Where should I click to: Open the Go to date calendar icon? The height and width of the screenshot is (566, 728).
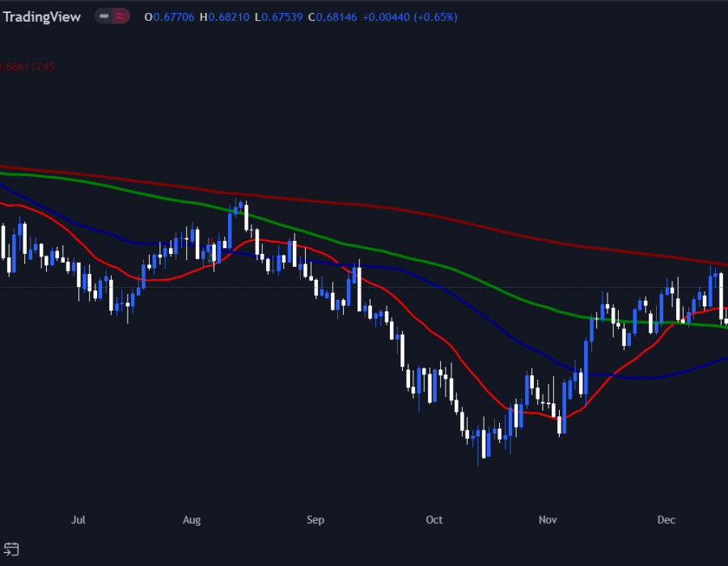click(x=11, y=548)
